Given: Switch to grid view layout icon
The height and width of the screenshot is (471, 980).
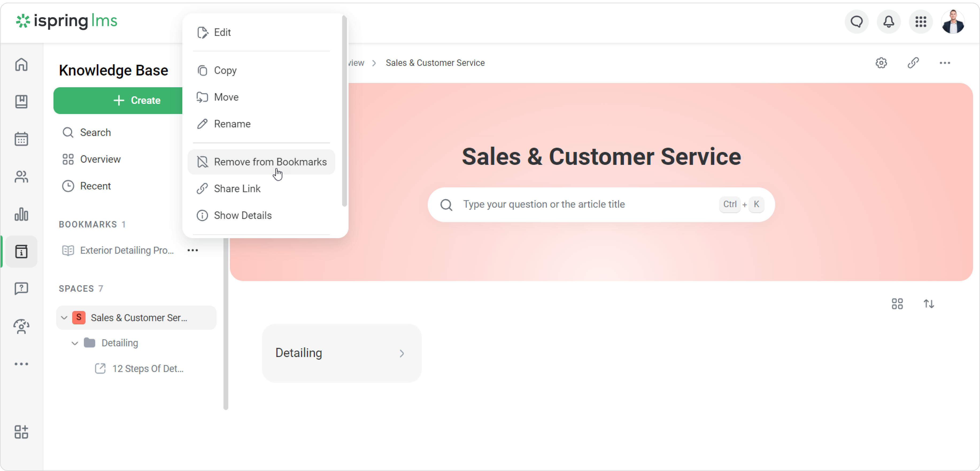Looking at the screenshot, I should [897, 304].
